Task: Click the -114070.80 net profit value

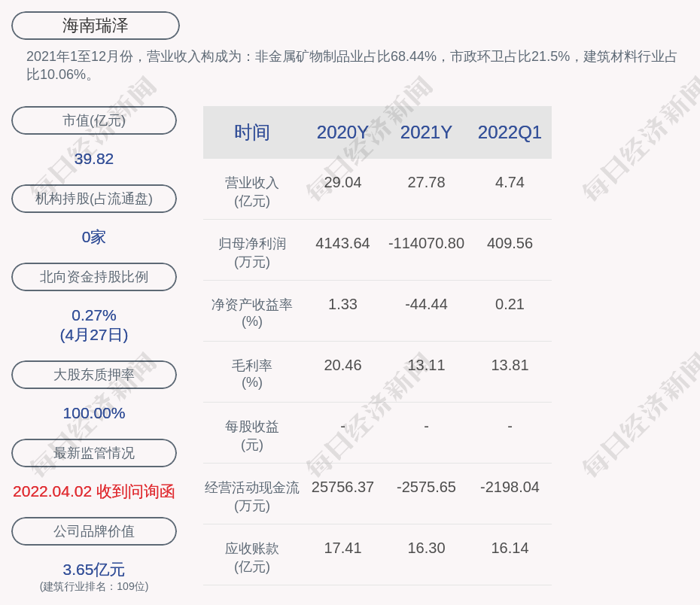Action: tap(426, 244)
